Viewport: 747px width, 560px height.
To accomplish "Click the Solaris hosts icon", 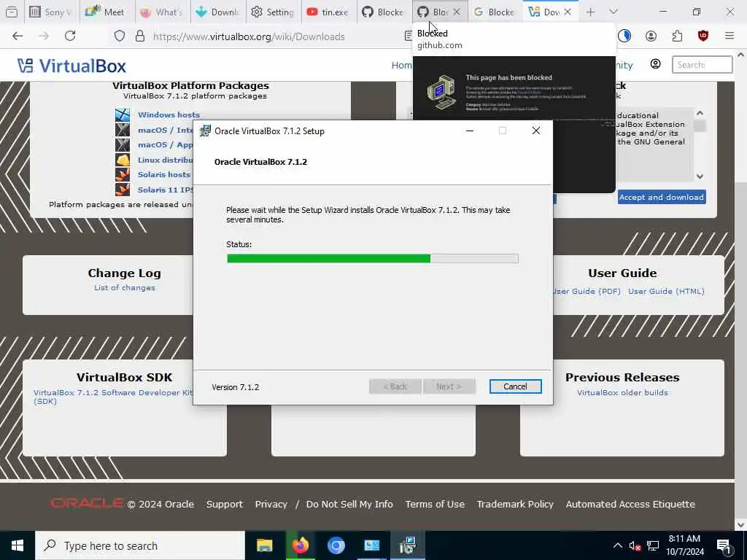I will (123, 174).
